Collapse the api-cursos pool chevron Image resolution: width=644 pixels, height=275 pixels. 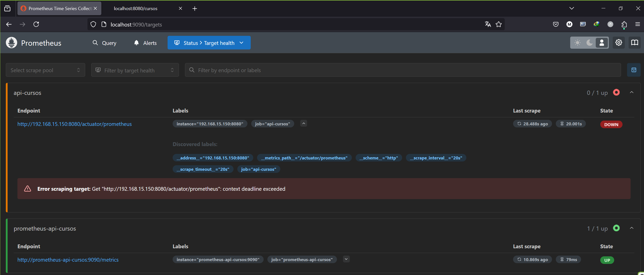point(632,93)
